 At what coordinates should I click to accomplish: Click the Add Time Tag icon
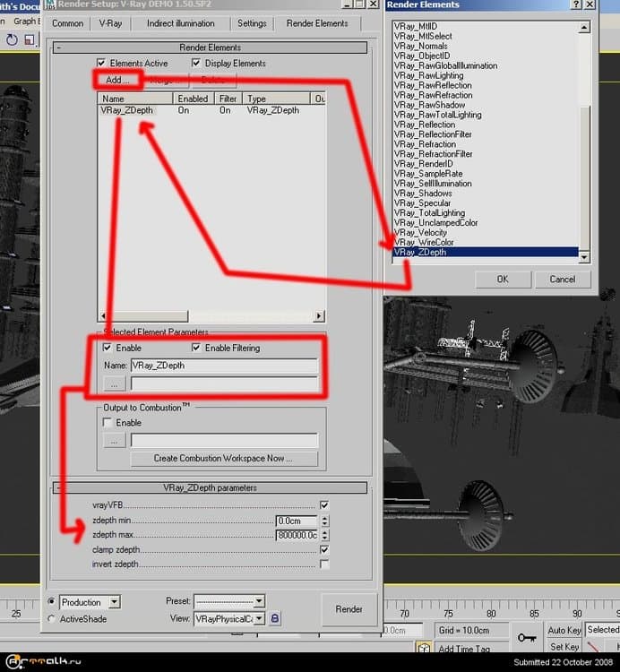click(x=424, y=647)
